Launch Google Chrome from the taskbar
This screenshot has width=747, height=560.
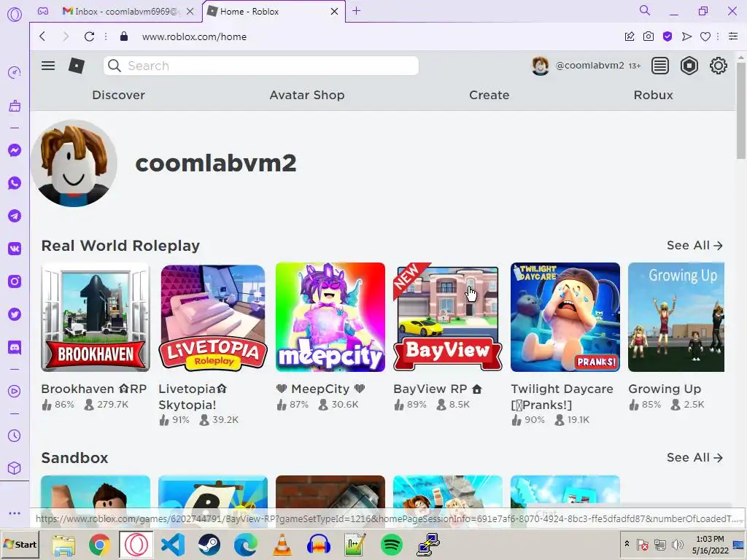pyautogui.click(x=99, y=544)
